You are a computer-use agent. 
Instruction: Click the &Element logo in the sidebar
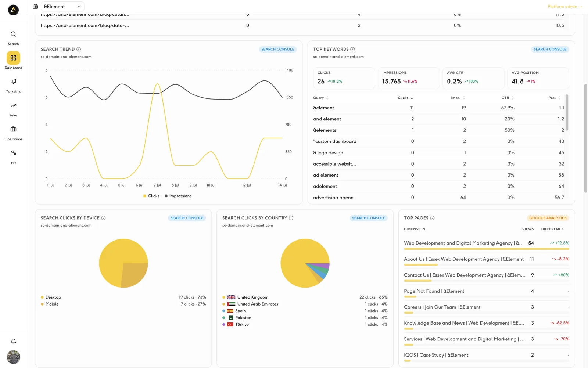point(13,10)
